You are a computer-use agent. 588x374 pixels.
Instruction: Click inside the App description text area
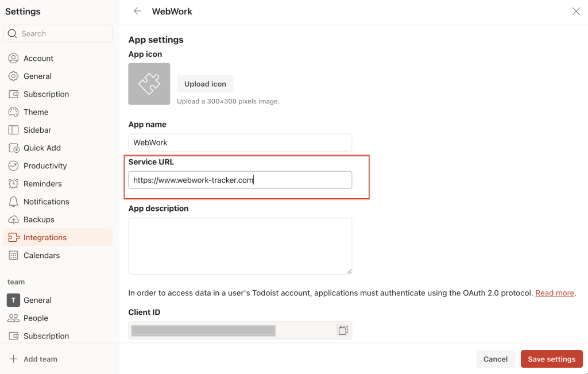coord(240,246)
